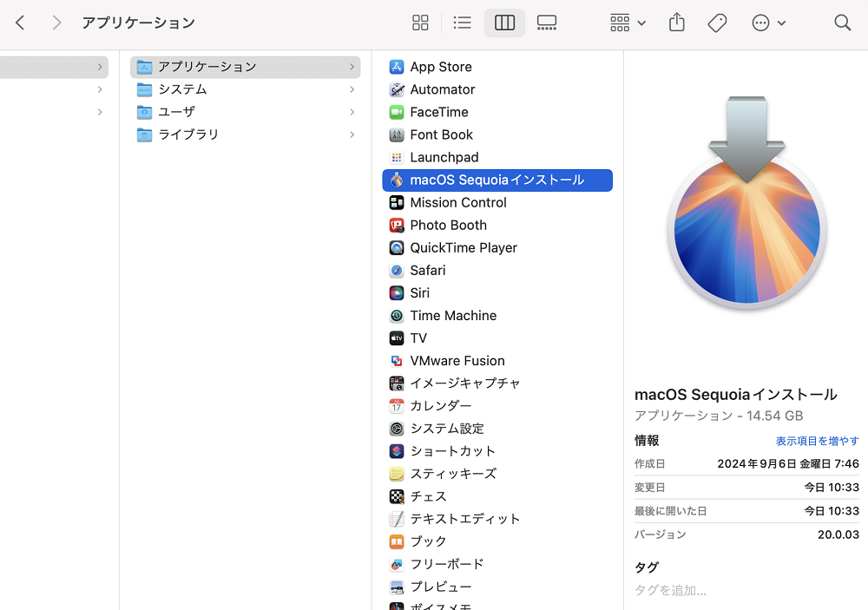Click the tag toolbar button

tap(717, 23)
